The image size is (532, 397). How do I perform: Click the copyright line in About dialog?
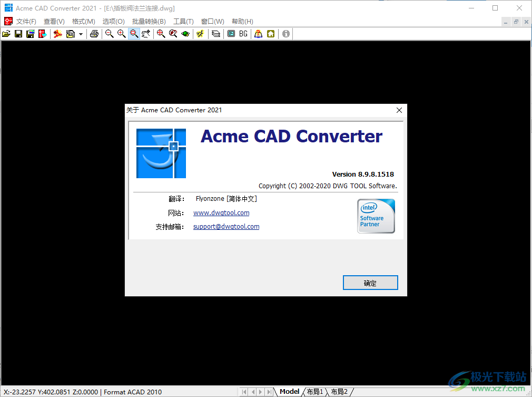point(328,186)
